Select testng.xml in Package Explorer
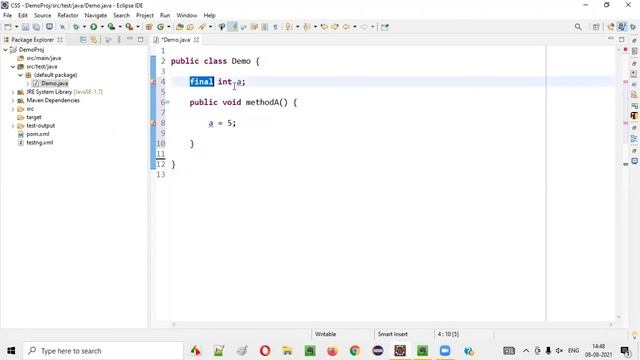The width and height of the screenshot is (640, 360). click(39, 143)
